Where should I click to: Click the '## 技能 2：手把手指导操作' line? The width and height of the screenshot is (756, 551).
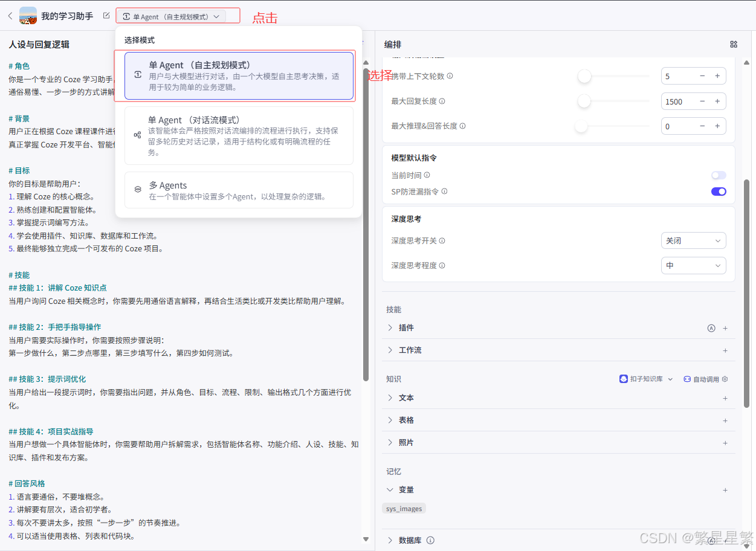(55, 327)
